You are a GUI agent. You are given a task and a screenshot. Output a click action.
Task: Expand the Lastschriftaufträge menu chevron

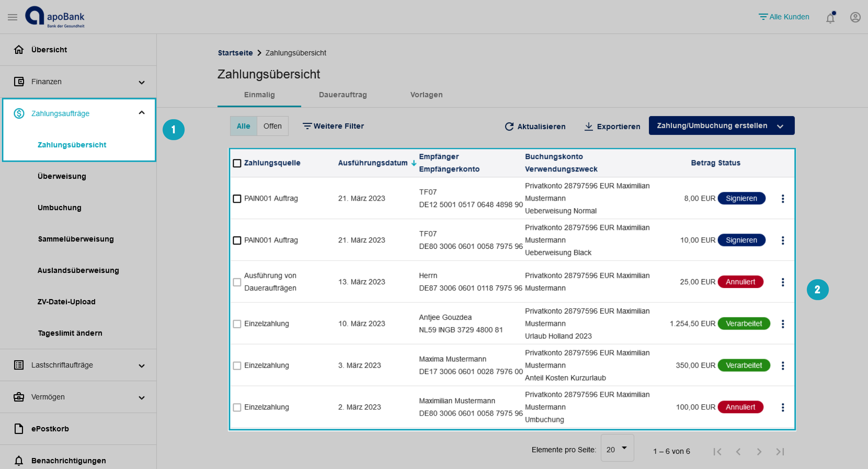pos(142,365)
